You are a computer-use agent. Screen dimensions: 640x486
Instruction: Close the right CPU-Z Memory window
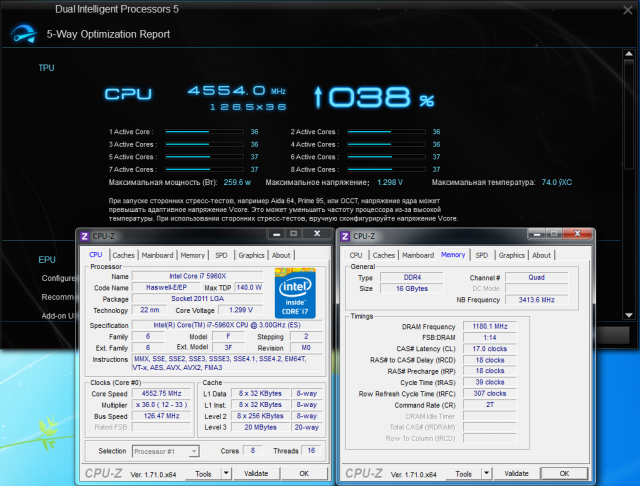pyautogui.click(x=577, y=234)
